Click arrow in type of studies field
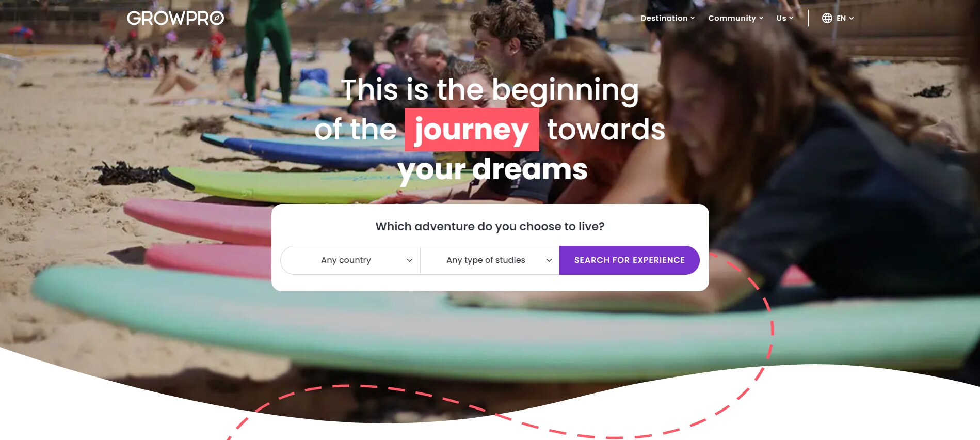This screenshot has height=440, width=980. click(x=549, y=260)
